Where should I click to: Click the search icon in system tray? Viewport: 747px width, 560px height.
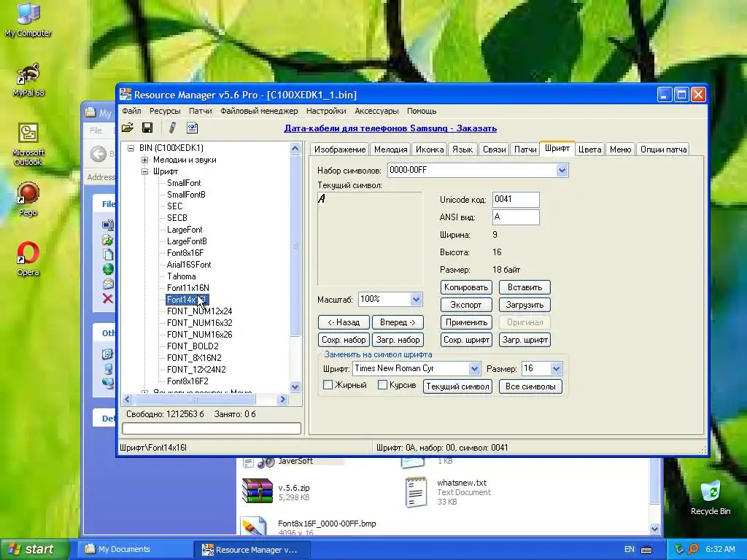pos(694,549)
